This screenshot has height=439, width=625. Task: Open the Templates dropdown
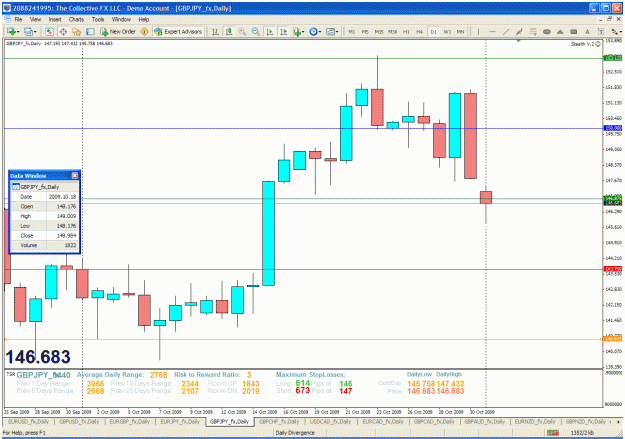tap(332, 31)
